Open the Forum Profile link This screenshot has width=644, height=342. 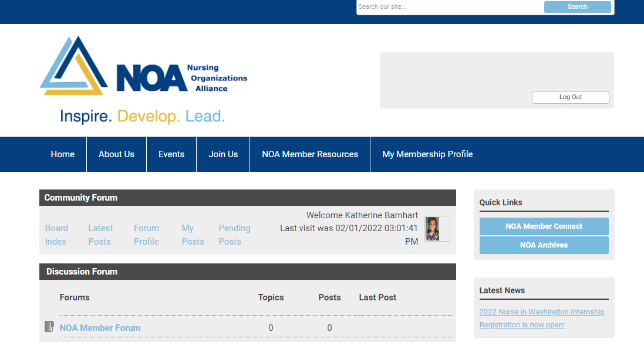click(x=146, y=235)
